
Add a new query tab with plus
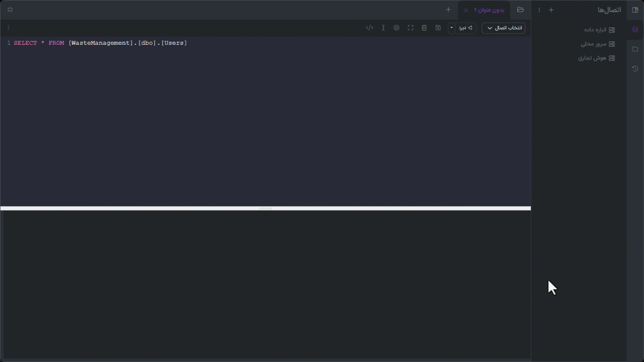[x=448, y=10]
